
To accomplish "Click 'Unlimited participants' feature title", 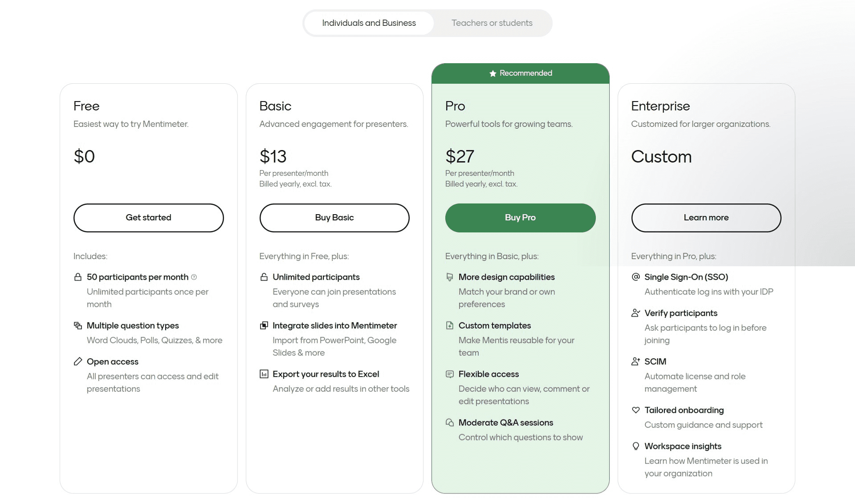I will pyautogui.click(x=316, y=277).
